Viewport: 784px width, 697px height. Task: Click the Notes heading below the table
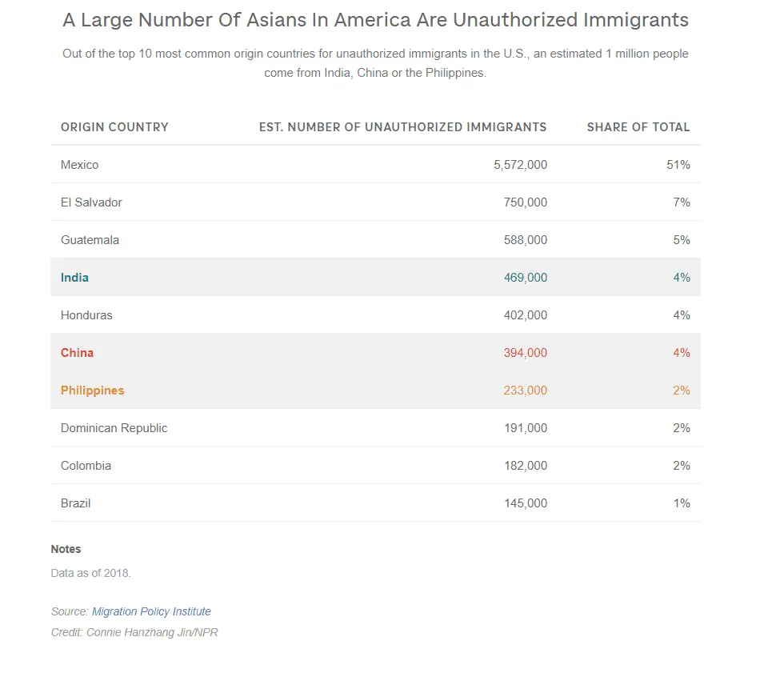click(66, 549)
